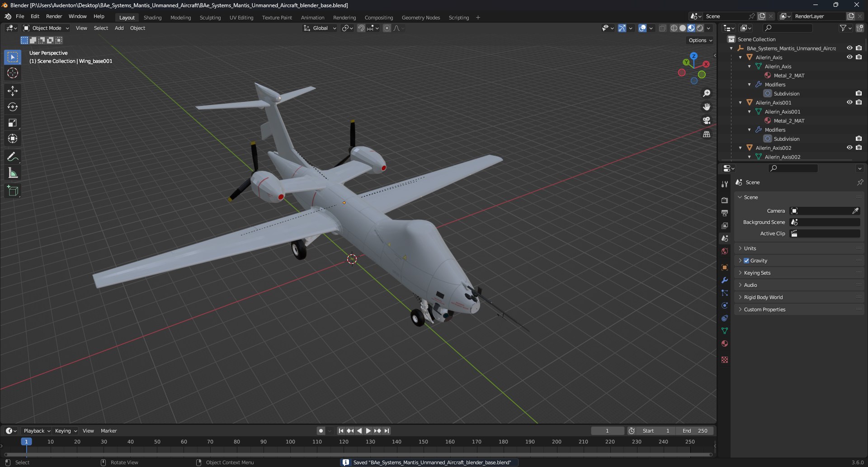Hide Ailerin_Axis object with eye icon
Image resolution: width=868 pixels, height=467 pixels.
point(849,57)
